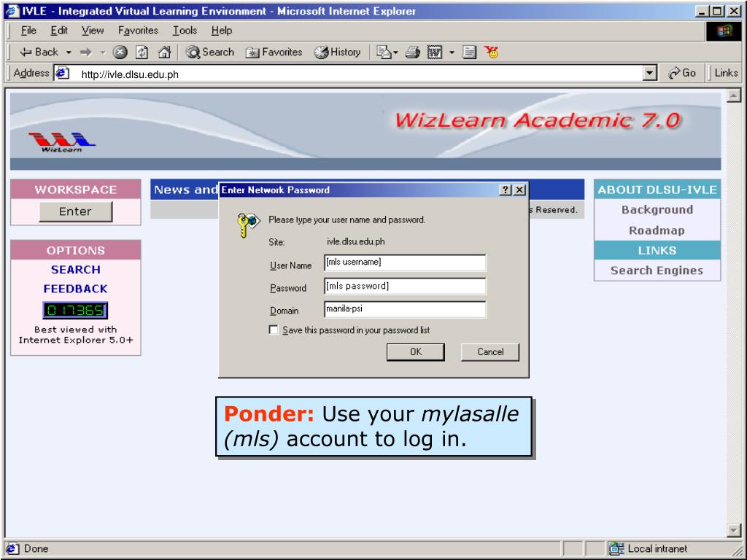Click the green visitor counter display

[75, 311]
